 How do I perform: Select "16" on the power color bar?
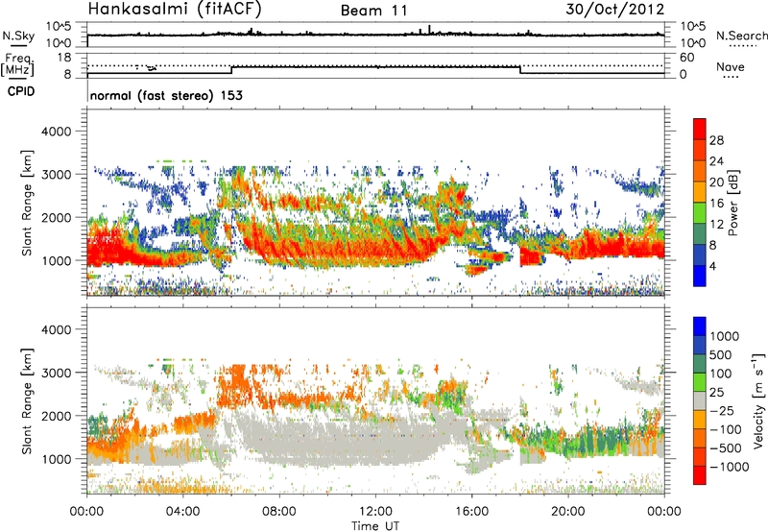coord(716,204)
